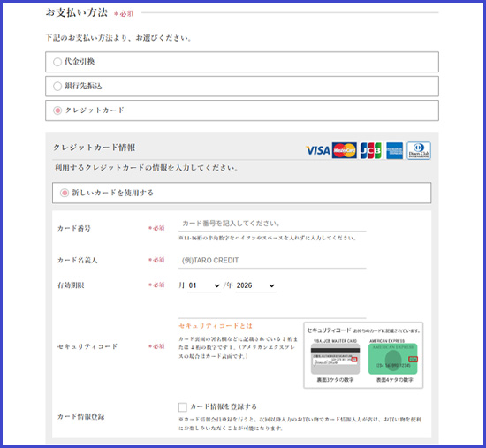Enable the カード情報を登録する checkbox
The width and height of the screenshot is (486, 448).
[183, 407]
